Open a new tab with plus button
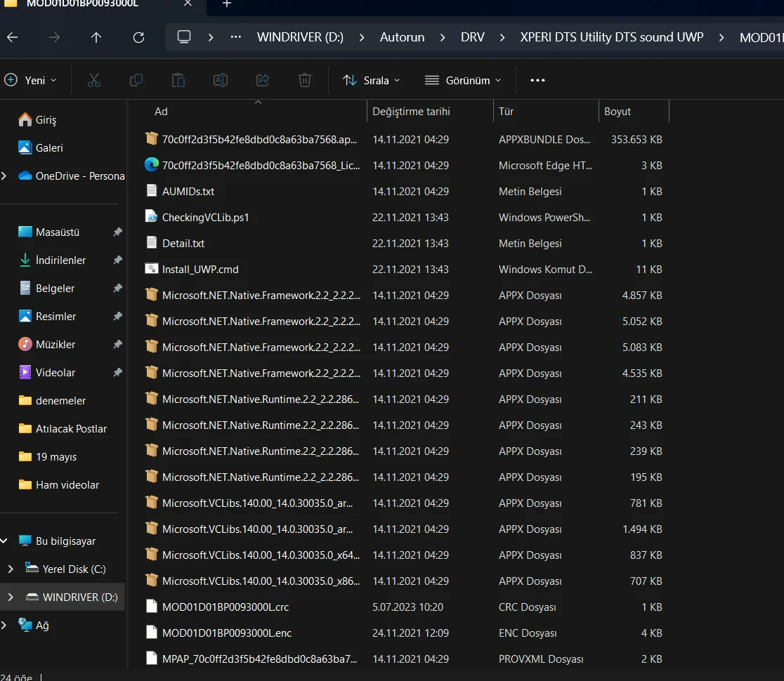The width and height of the screenshot is (784, 681). pyautogui.click(x=226, y=4)
